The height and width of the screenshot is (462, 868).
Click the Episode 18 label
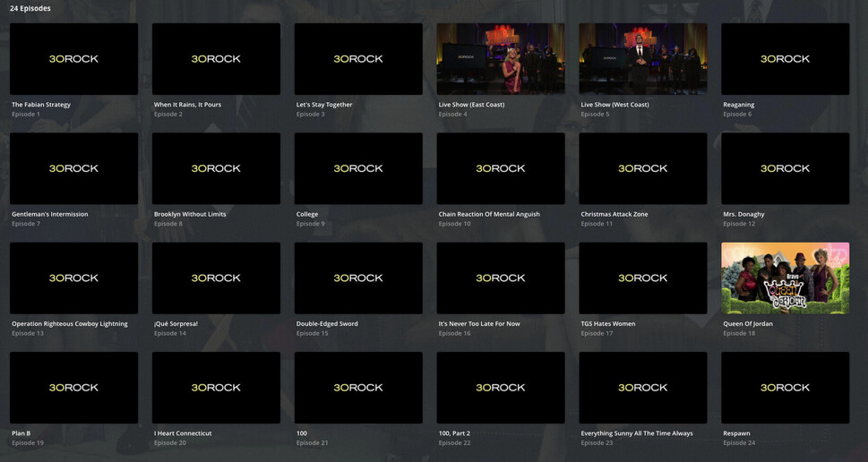pos(739,333)
